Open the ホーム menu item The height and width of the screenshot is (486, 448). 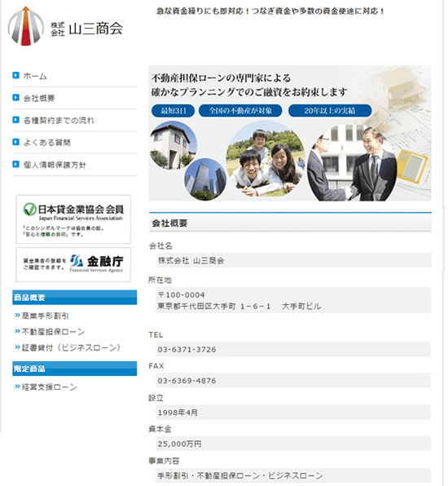35,76
